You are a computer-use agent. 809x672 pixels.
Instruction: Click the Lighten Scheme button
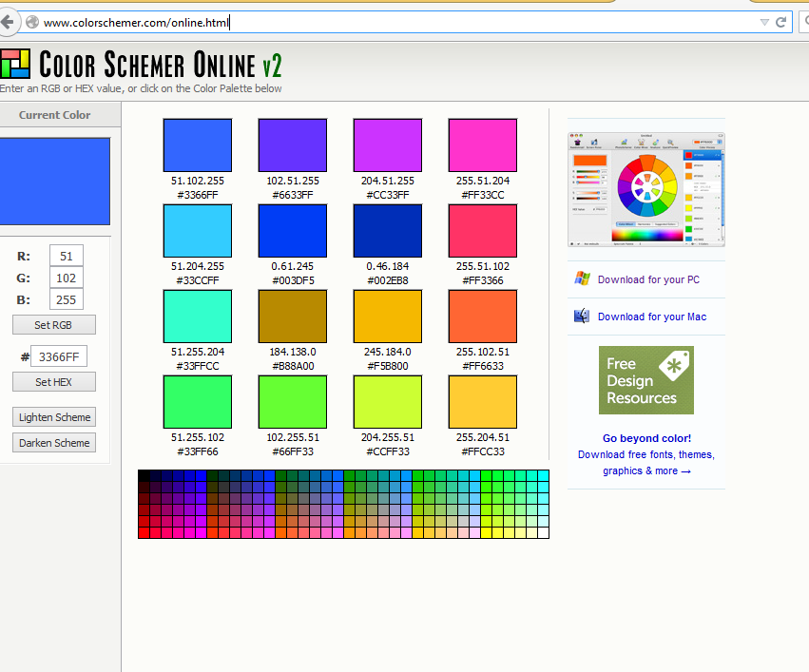coord(53,416)
